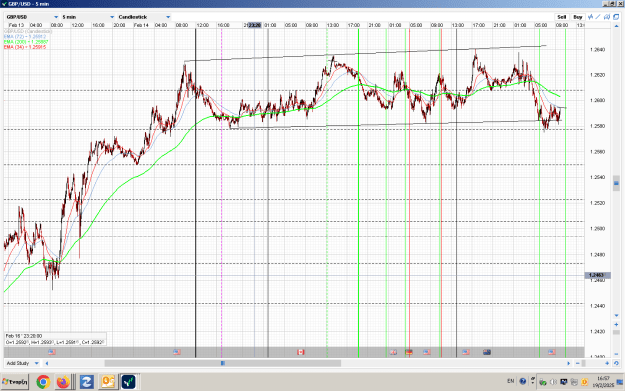Click the Germany flag news event
The image size is (625, 391).
409,352
